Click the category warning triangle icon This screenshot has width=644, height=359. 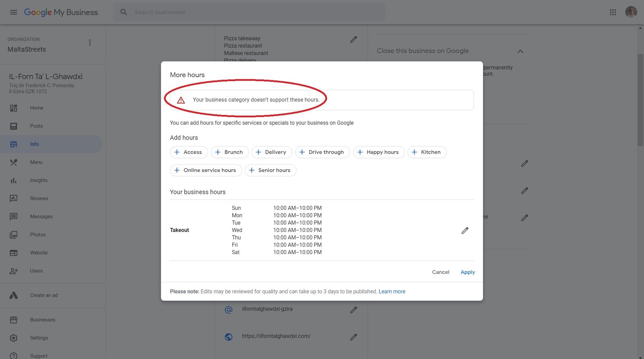click(181, 100)
